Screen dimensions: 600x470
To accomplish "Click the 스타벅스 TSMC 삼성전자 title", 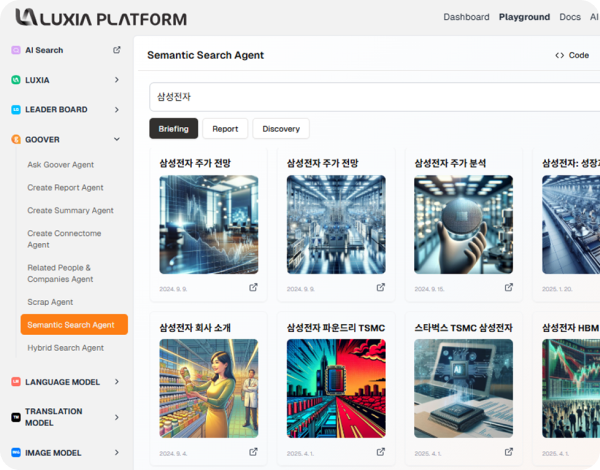I will (463, 328).
